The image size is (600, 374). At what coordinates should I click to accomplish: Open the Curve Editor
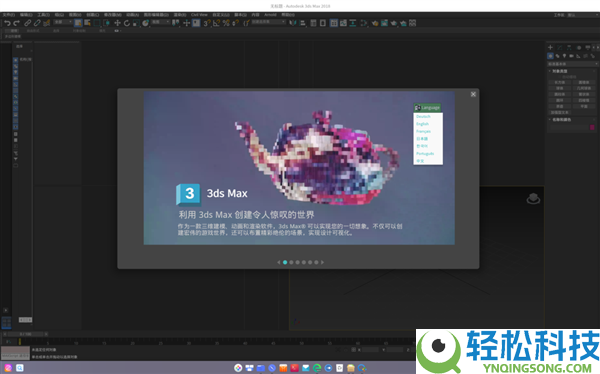click(x=343, y=23)
